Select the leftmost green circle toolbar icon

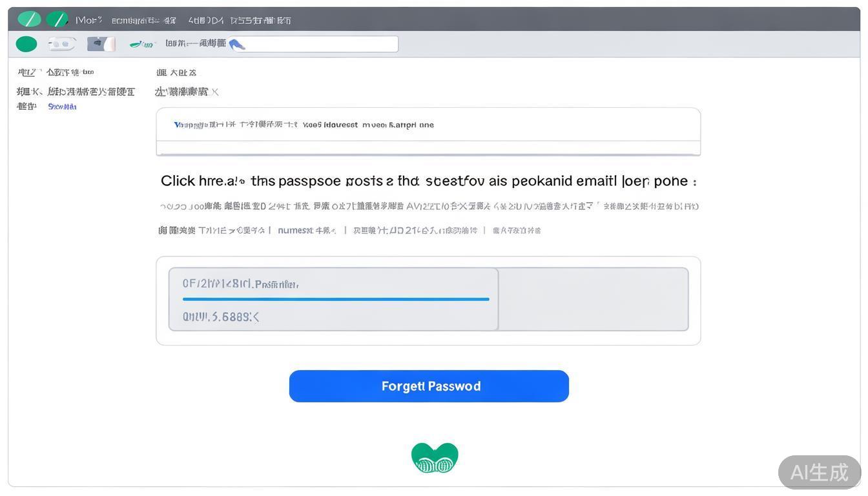[x=25, y=43]
